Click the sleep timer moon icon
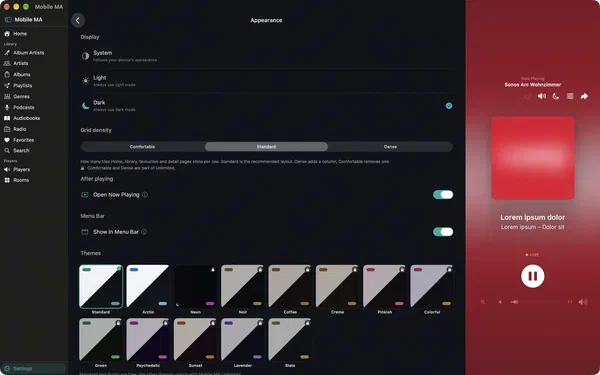 coord(556,96)
